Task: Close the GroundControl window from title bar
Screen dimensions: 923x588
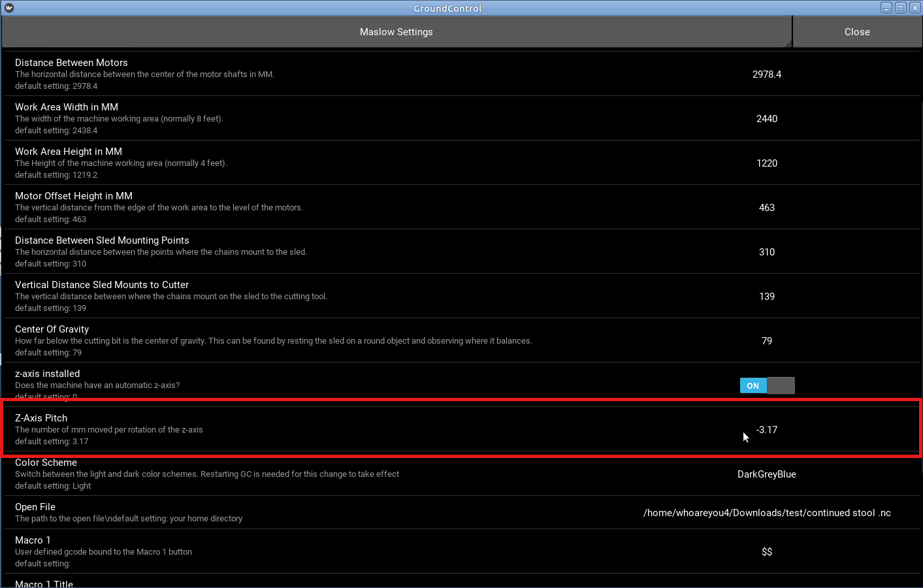Action: [915, 8]
